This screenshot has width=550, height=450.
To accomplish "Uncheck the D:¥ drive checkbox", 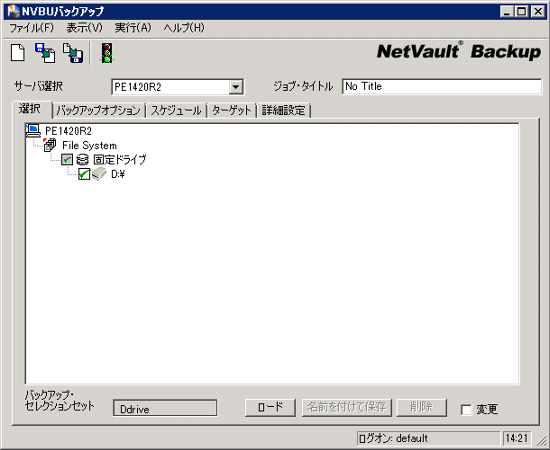I will pos(84,174).
